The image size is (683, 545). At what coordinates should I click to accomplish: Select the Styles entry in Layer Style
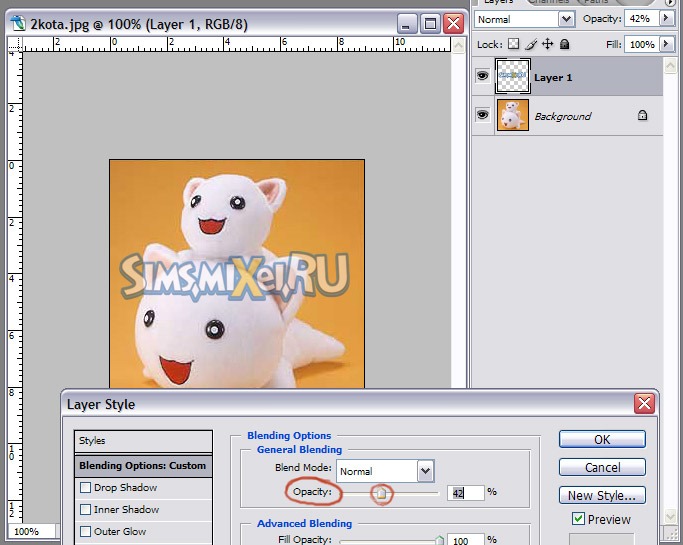(x=144, y=441)
